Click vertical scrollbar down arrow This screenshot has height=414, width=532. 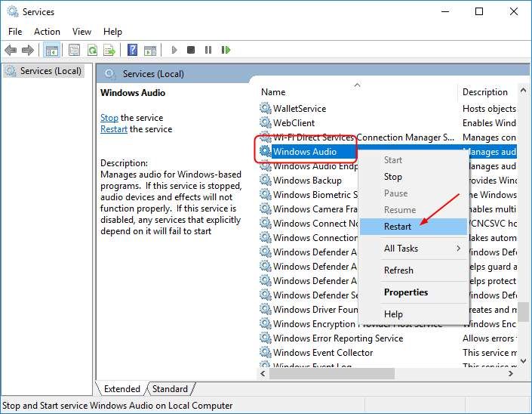(523, 360)
